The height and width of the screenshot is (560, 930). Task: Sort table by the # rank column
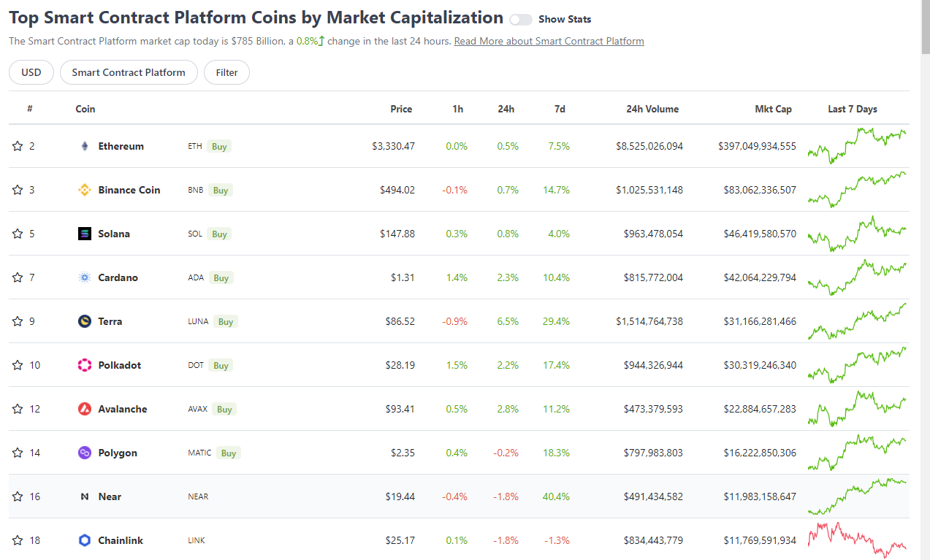click(30, 109)
